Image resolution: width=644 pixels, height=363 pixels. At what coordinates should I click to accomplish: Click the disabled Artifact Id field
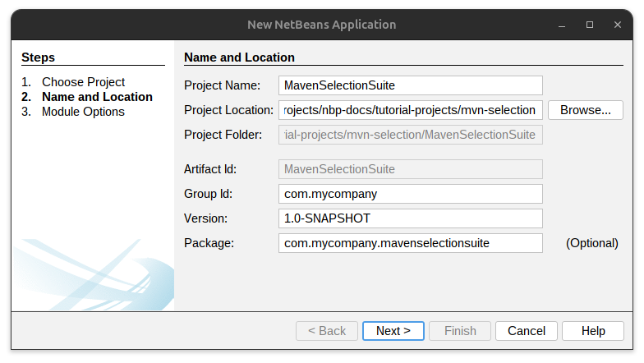pyautogui.click(x=411, y=169)
